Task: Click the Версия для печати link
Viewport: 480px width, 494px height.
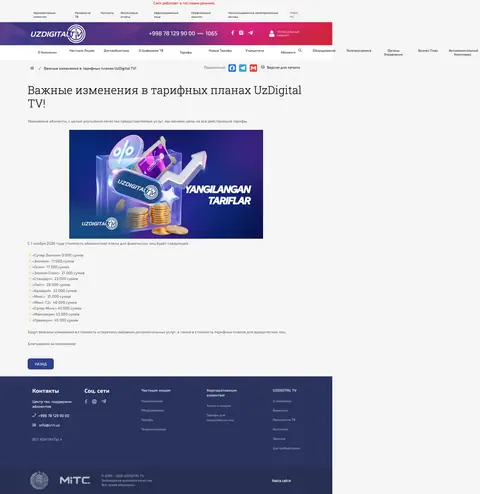Action: tap(283, 67)
